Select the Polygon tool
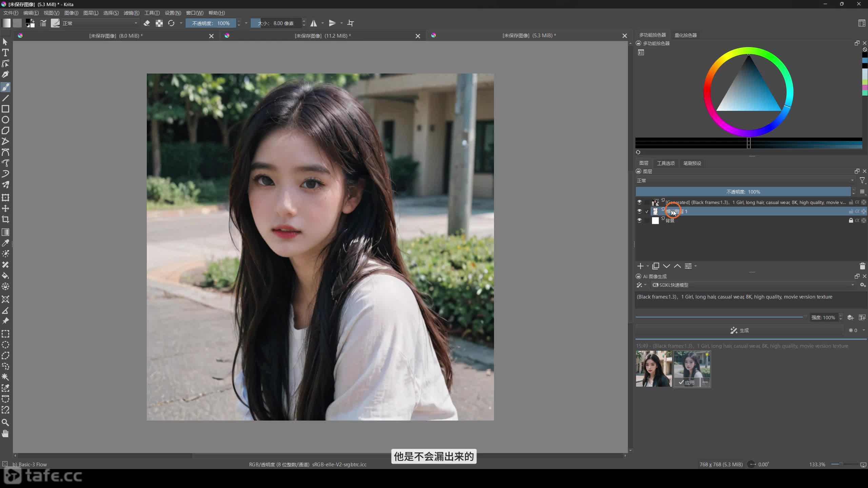The height and width of the screenshot is (488, 868). click(5, 130)
